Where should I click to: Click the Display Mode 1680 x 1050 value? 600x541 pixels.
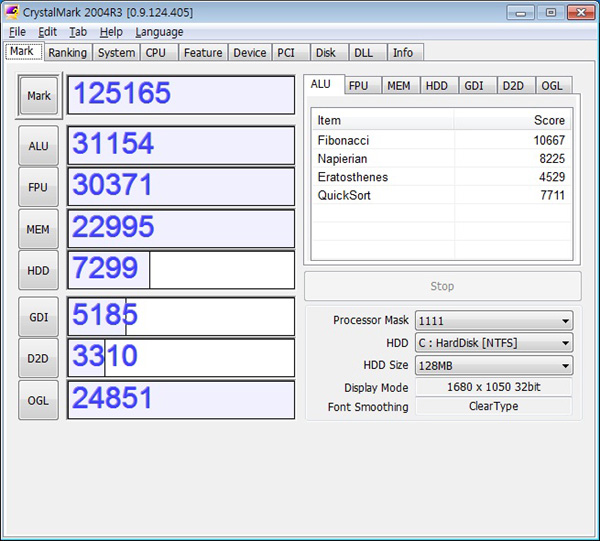pos(494,387)
